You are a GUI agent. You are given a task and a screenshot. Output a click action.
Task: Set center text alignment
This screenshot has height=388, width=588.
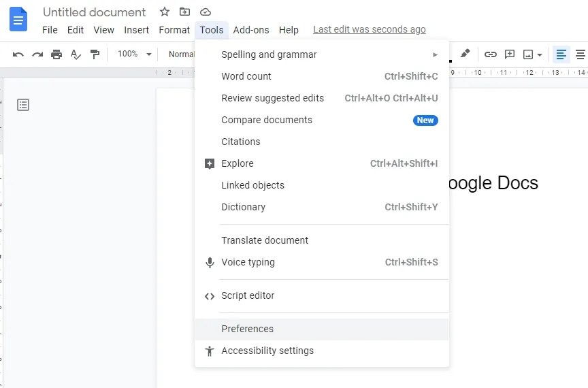tap(581, 54)
